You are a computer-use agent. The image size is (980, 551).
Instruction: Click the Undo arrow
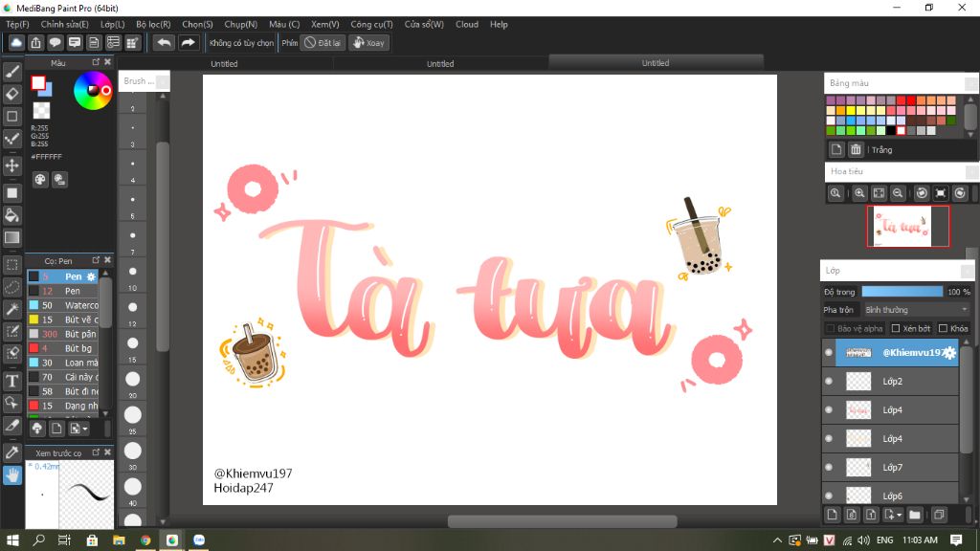coord(164,42)
